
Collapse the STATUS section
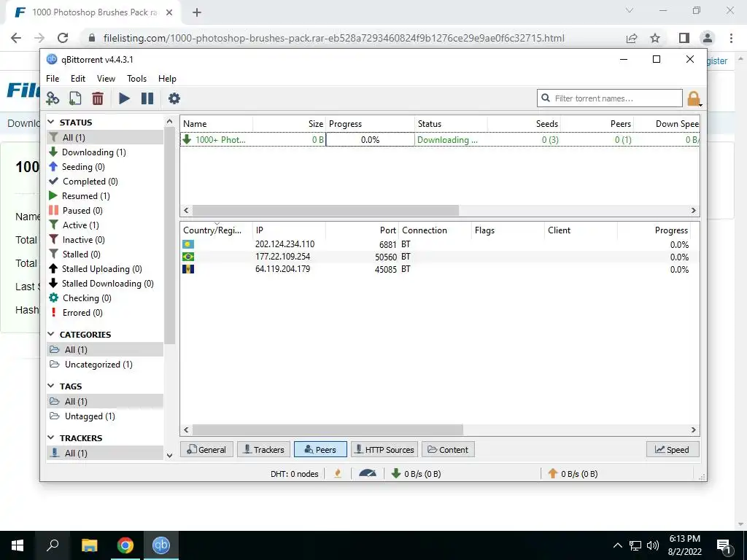(x=52, y=122)
